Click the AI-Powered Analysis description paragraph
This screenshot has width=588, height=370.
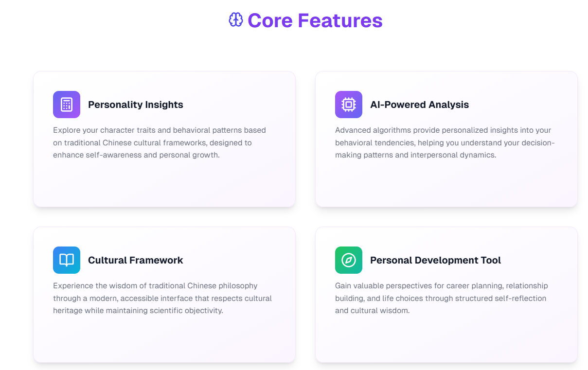[x=445, y=142]
